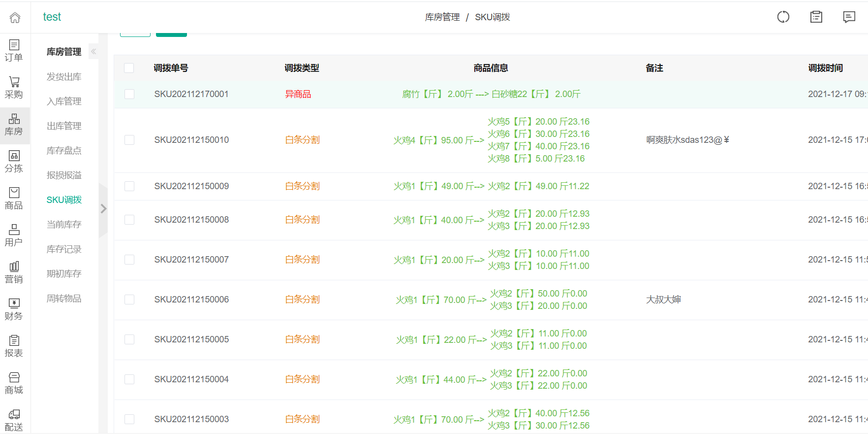Click the 库房管理 breadcrumb link
868x434 pixels.
click(x=442, y=17)
